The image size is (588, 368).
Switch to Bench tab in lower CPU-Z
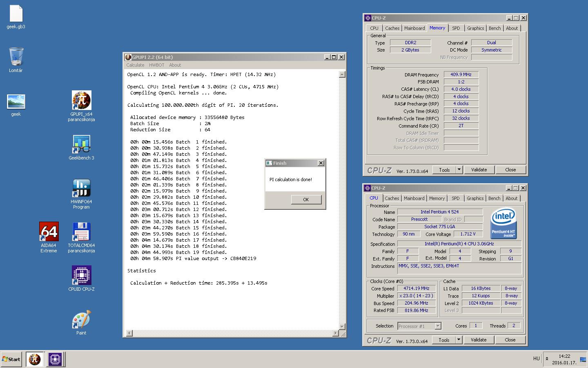(x=494, y=198)
